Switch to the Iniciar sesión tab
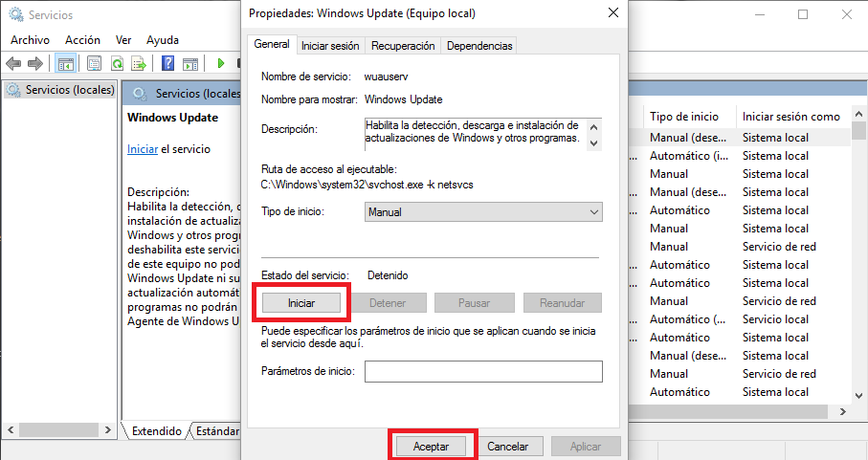 330,46
